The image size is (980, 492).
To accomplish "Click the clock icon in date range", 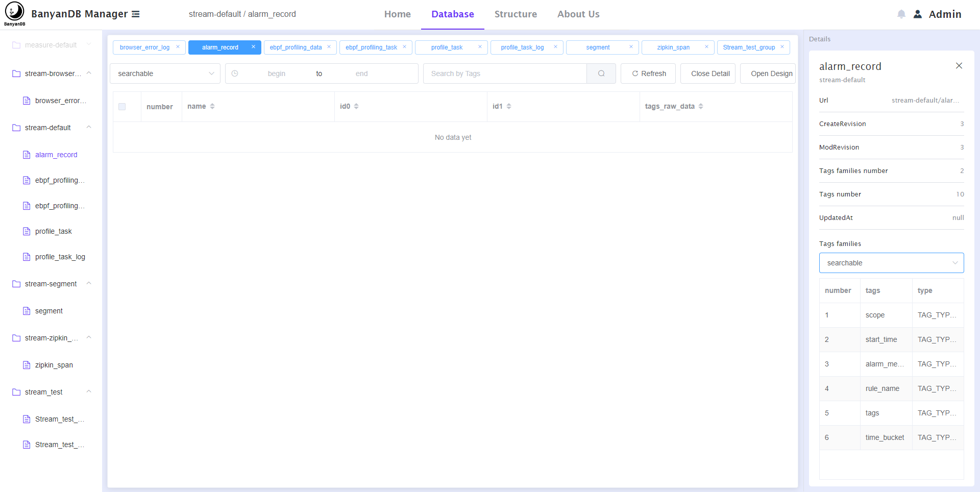I will pos(235,73).
